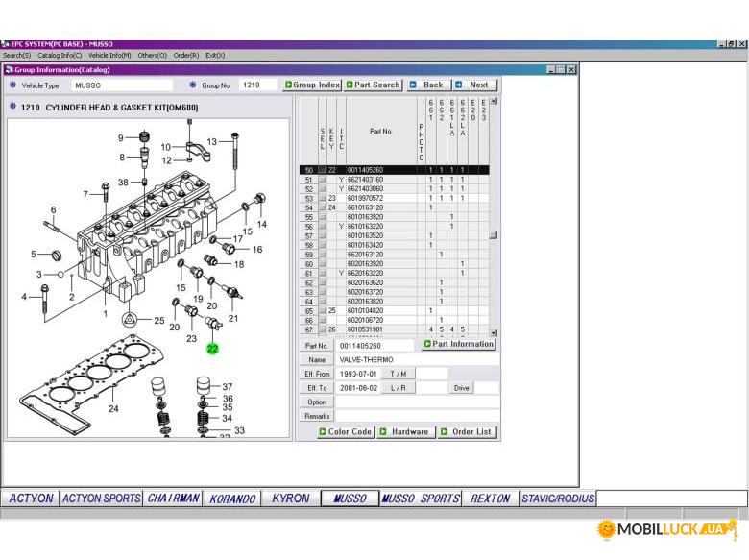Click the T / M button
The image size is (749, 560).
pos(398,374)
